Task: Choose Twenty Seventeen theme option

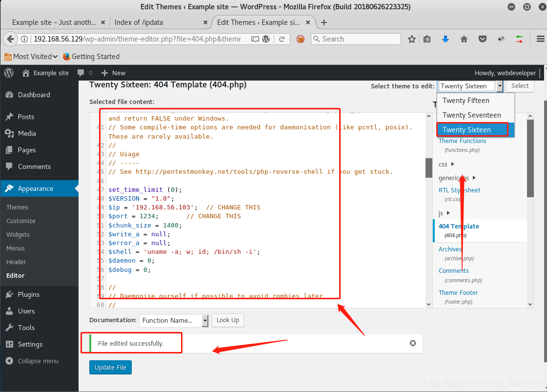Action: pos(475,115)
